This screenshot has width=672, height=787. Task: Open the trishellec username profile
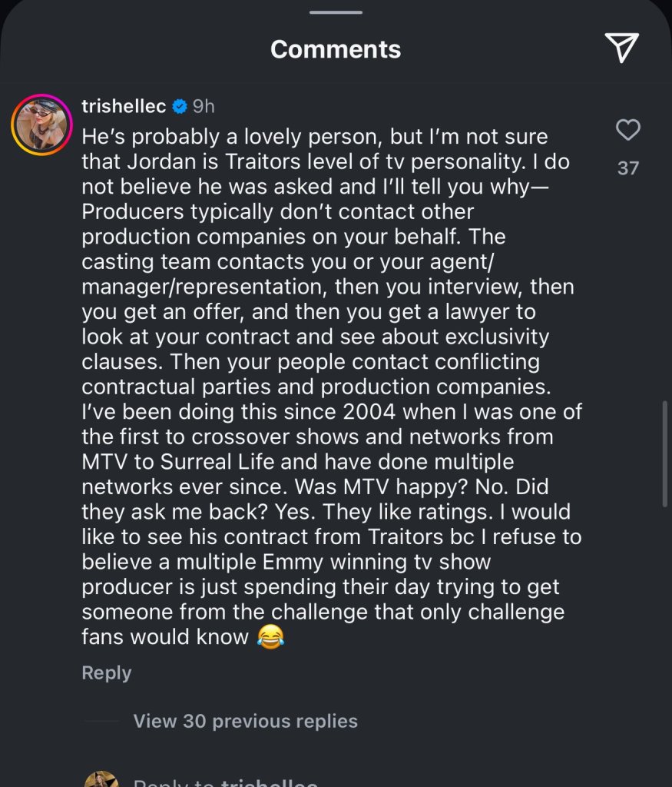pos(124,106)
